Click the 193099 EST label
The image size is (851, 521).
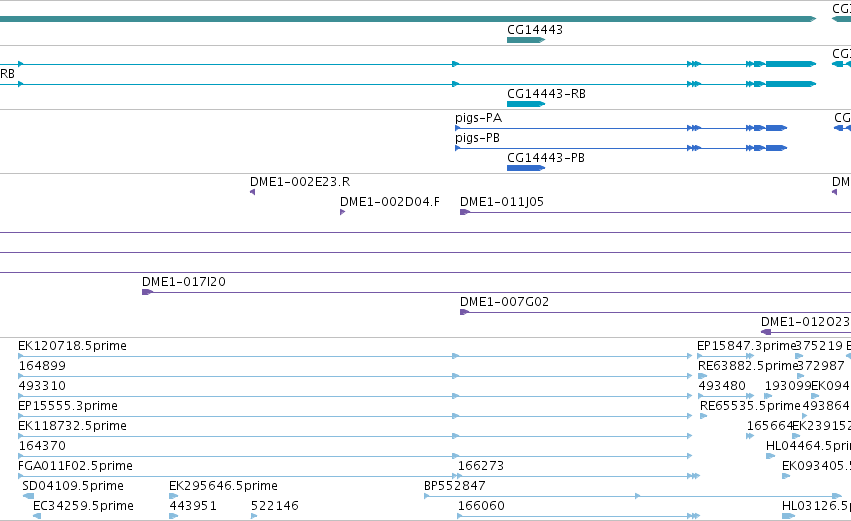[788, 386]
